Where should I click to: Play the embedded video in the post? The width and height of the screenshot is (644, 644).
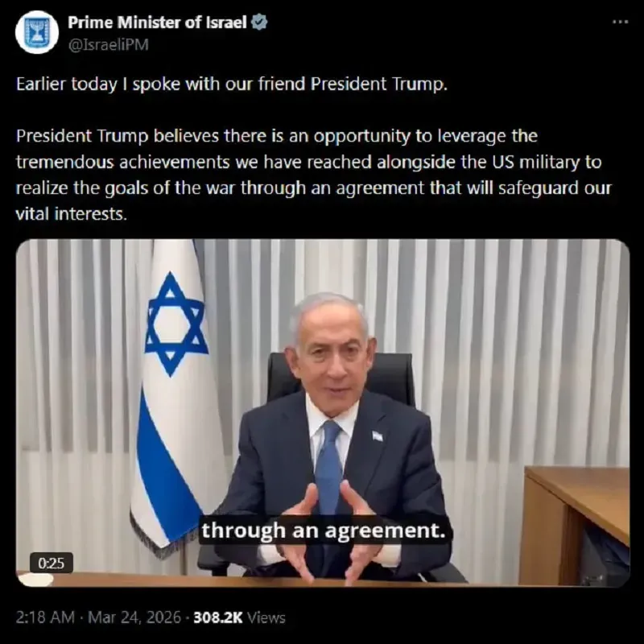pyautogui.click(x=323, y=413)
